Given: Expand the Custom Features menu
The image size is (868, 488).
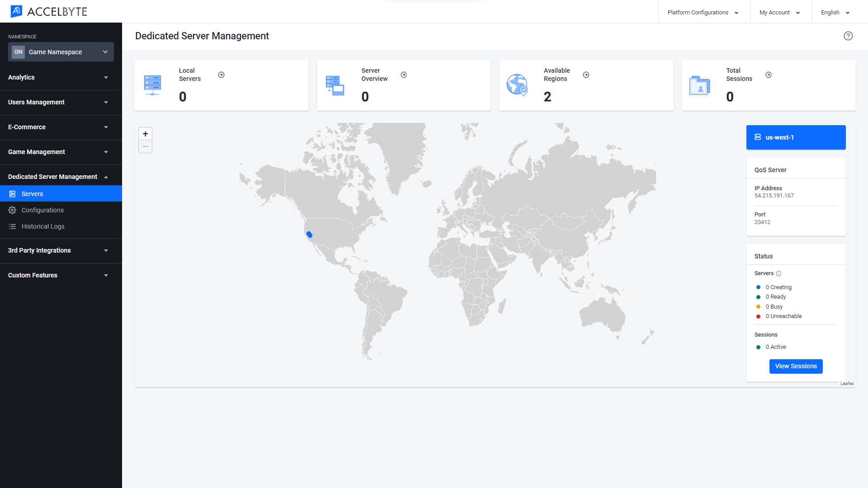Looking at the screenshot, I should pos(61,275).
